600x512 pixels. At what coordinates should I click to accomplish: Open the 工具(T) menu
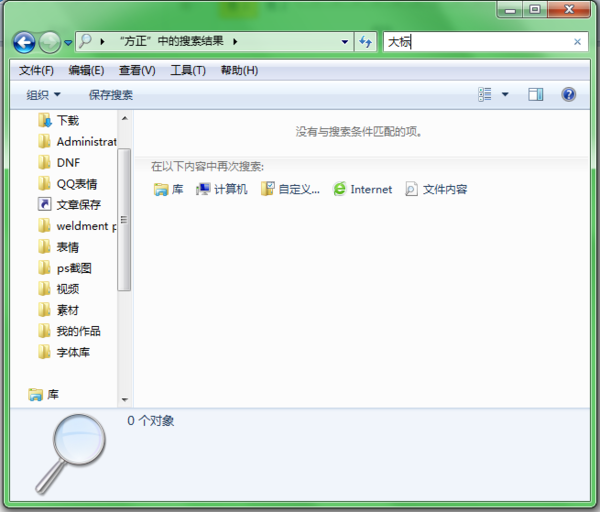click(x=188, y=70)
